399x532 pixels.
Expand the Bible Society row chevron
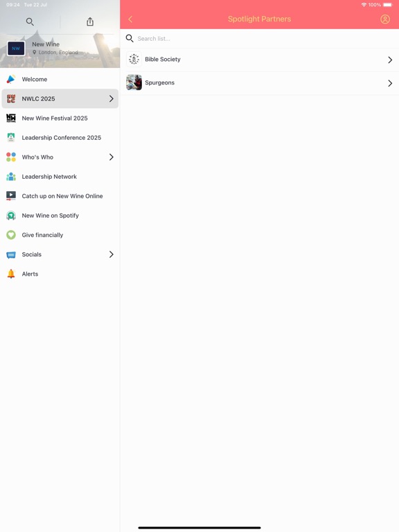point(390,60)
